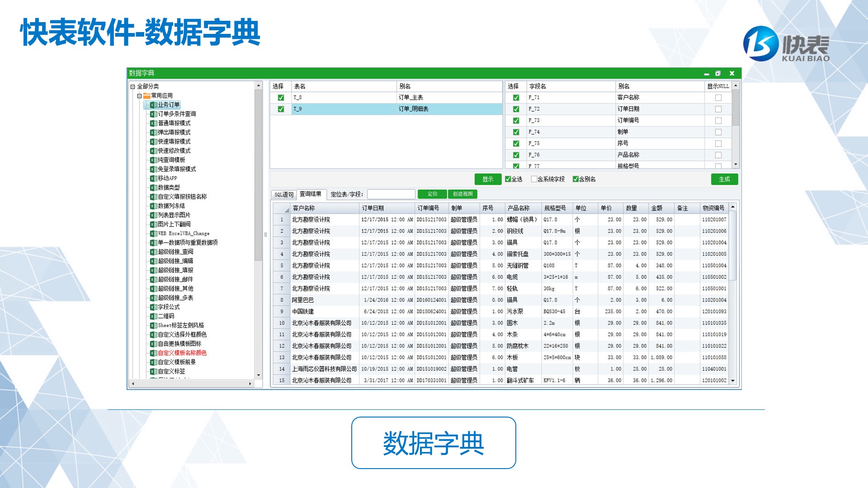Collapse the 全部分类 tree root

132,87
